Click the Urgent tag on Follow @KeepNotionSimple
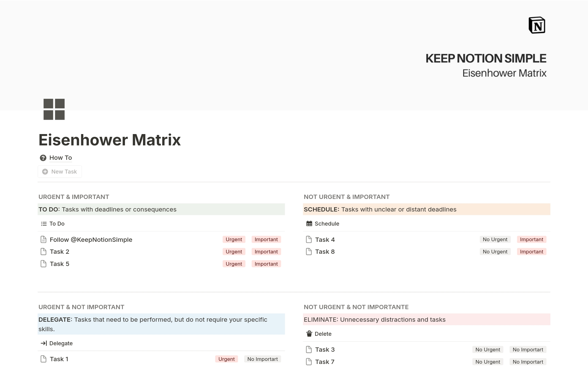 pyautogui.click(x=234, y=239)
